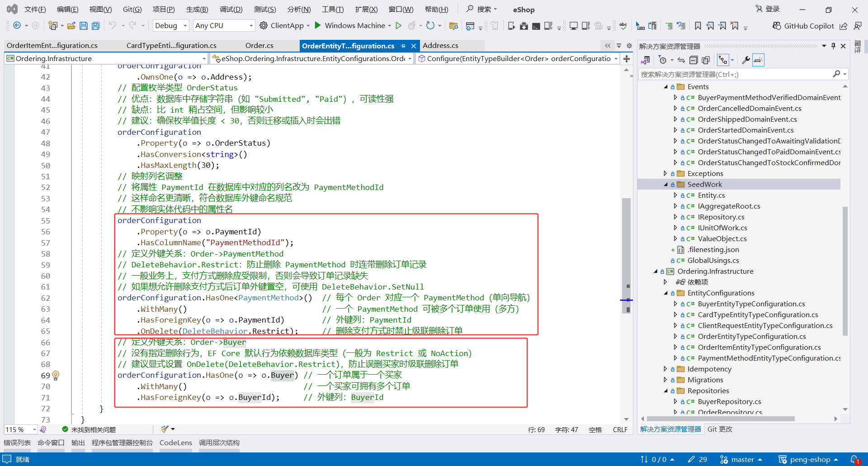Click the master branch button in status bar
868x466 pixels.
pyautogui.click(x=741, y=460)
